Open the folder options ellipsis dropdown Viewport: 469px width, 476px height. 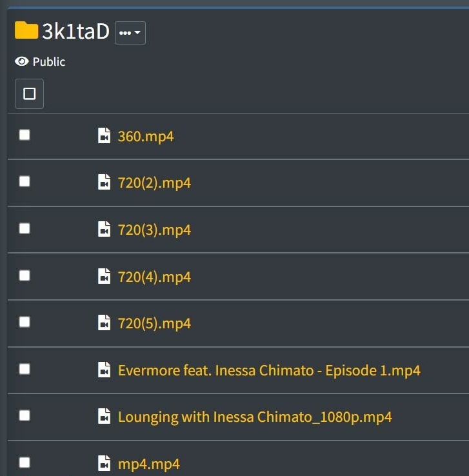point(130,33)
